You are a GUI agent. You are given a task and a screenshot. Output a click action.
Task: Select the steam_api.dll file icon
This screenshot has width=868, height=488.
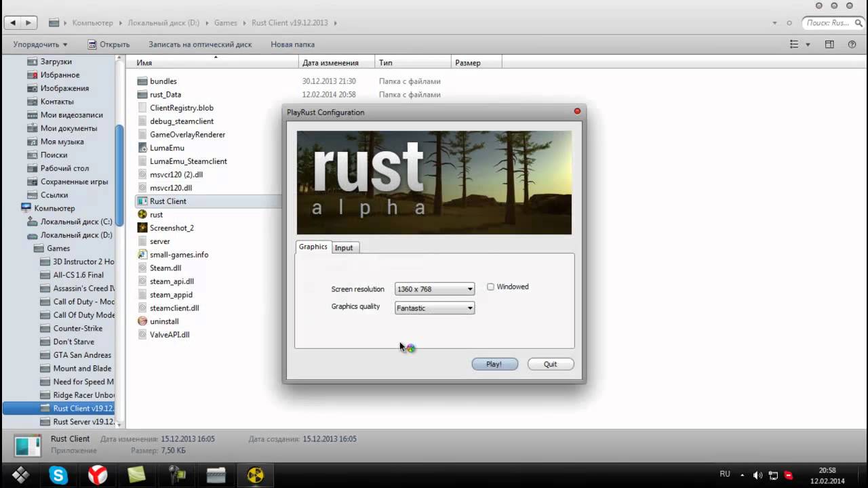pyautogui.click(x=142, y=281)
